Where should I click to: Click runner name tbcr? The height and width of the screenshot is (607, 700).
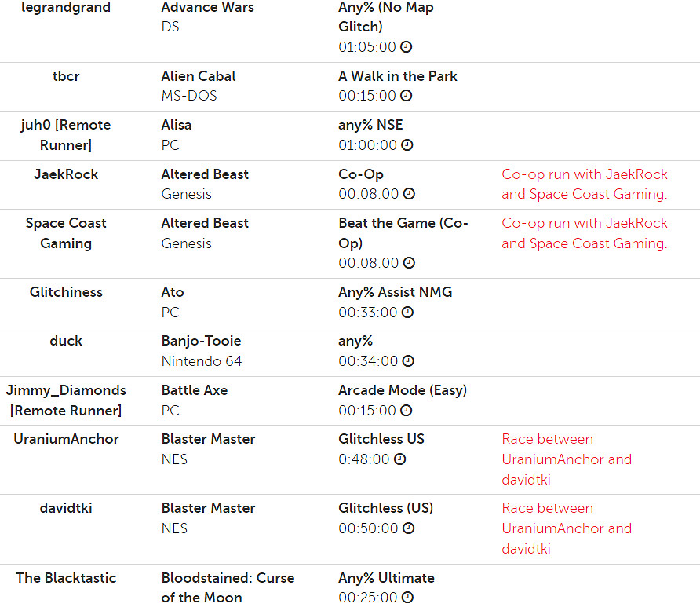click(x=66, y=76)
